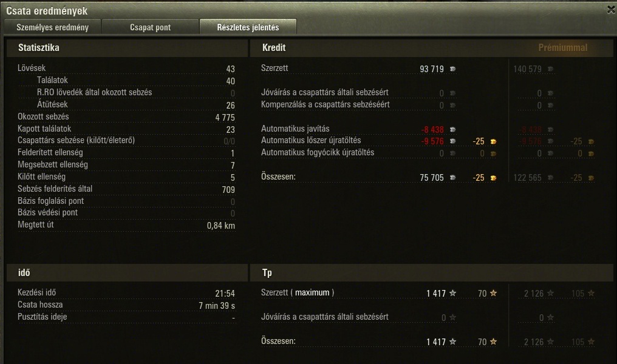Click the Prémiummal column header

[x=563, y=47]
